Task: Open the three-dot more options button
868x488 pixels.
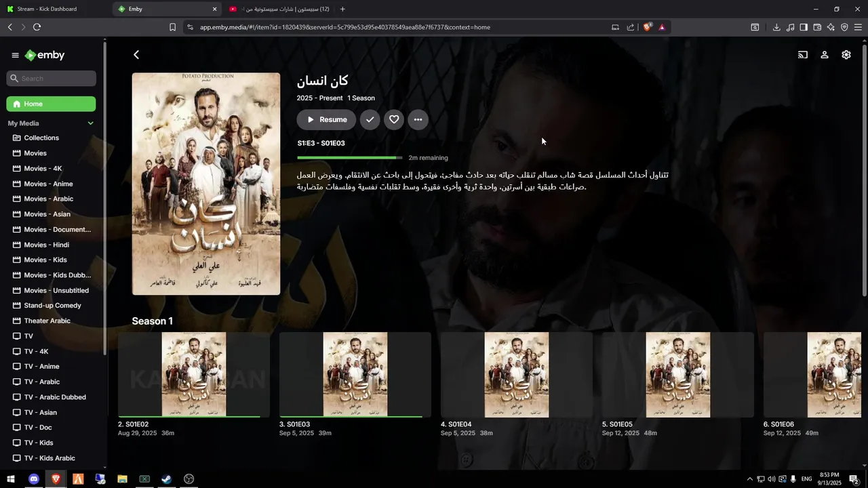Action: [418, 120]
